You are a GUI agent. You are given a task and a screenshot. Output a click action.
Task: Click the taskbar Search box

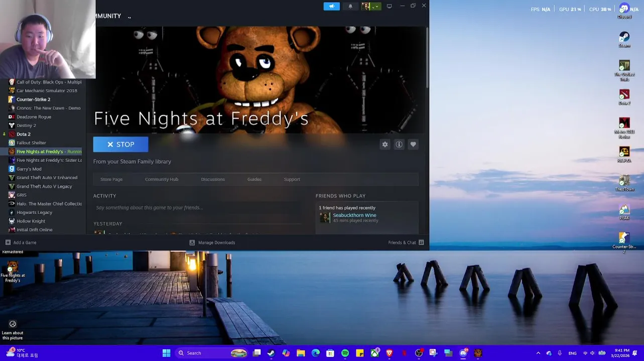[212, 353]
